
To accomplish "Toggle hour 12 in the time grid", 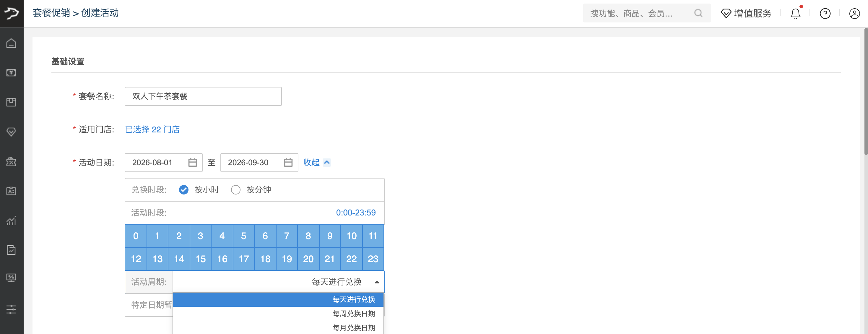I will (136, 259).
